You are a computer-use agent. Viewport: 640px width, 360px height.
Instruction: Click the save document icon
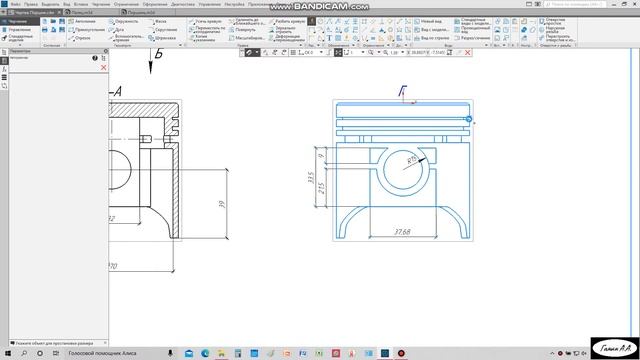tap(62, 21)
